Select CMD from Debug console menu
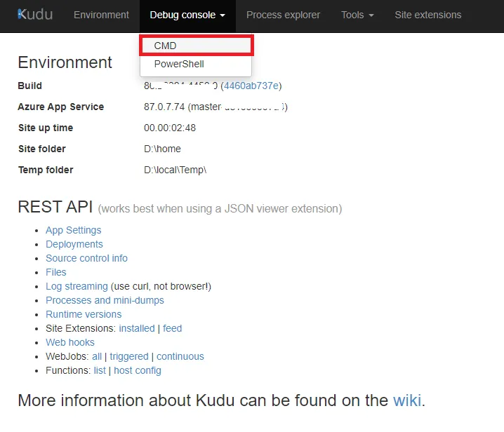The height and width of the screenshot is (432, 504). (196, 46)
